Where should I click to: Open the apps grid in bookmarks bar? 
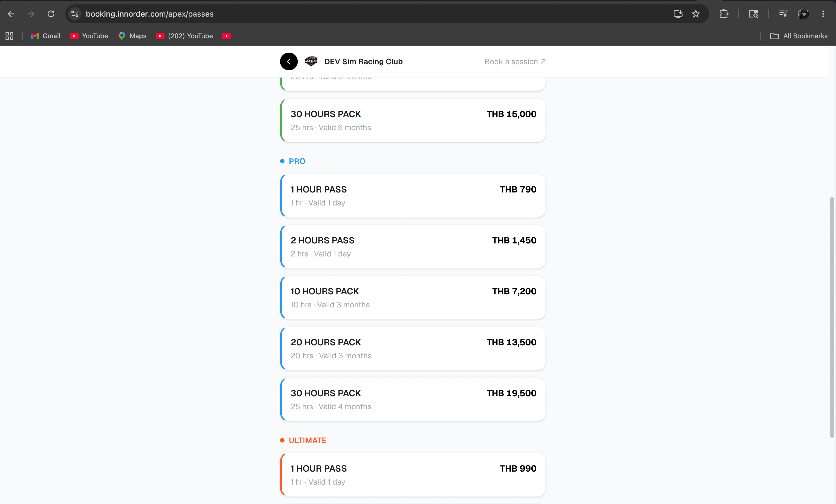tap(9, 36)
